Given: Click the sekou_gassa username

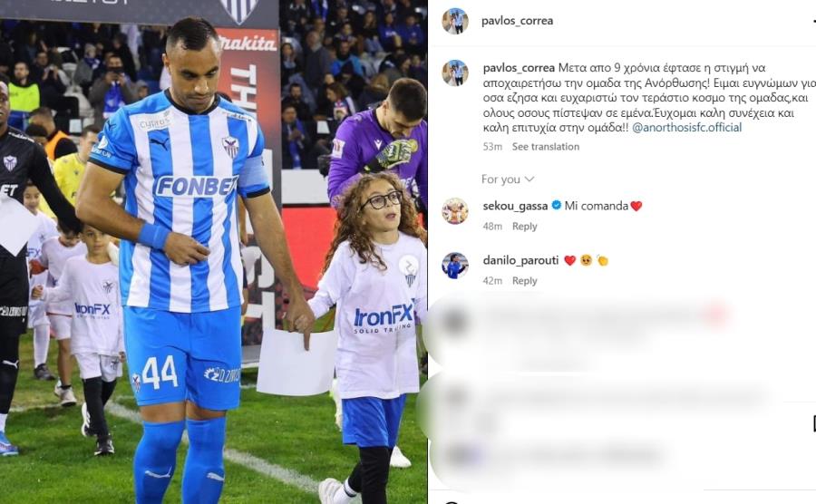Looking at the screenshot, I should point(515,206).
